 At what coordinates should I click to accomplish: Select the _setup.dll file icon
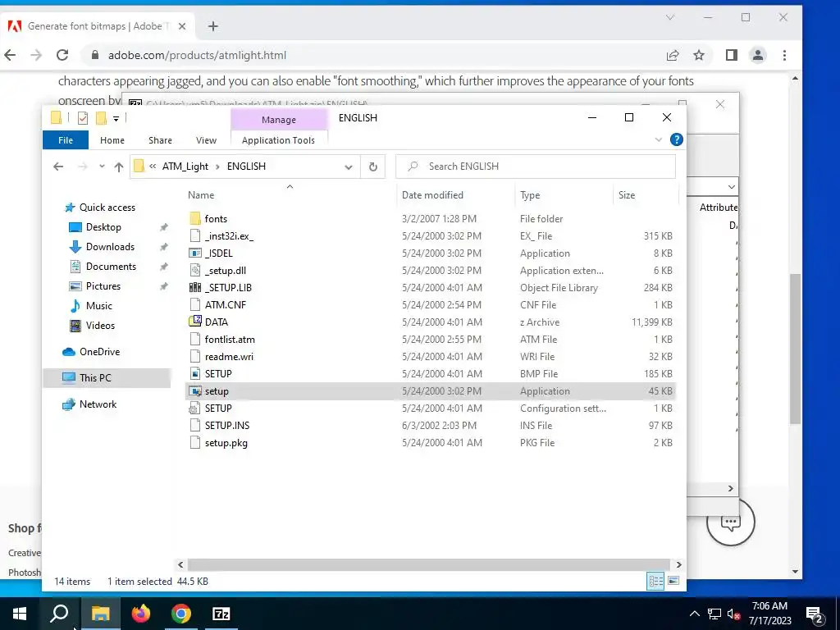195,270
